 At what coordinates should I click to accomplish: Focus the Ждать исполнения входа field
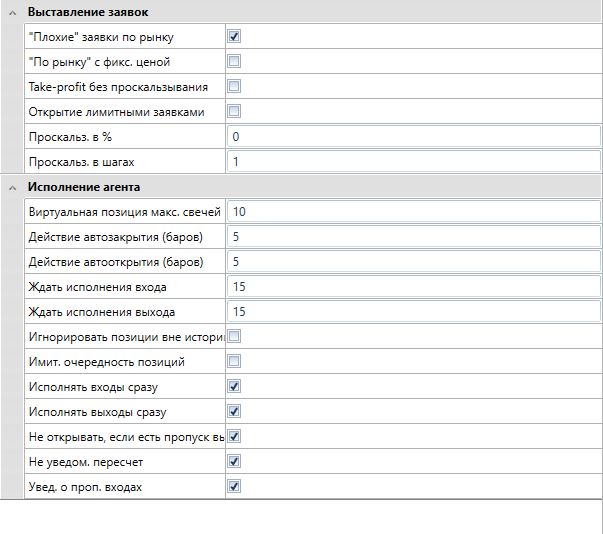click(412, 287)
